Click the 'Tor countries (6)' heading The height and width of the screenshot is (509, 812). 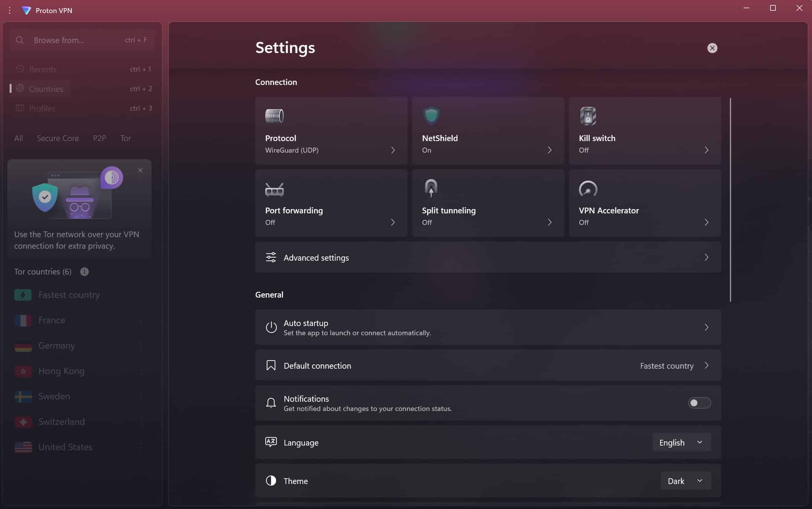(x=43, y=272)
